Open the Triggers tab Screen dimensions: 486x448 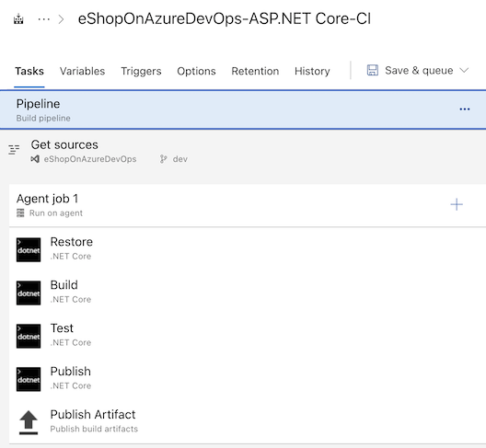click(141, 71)
